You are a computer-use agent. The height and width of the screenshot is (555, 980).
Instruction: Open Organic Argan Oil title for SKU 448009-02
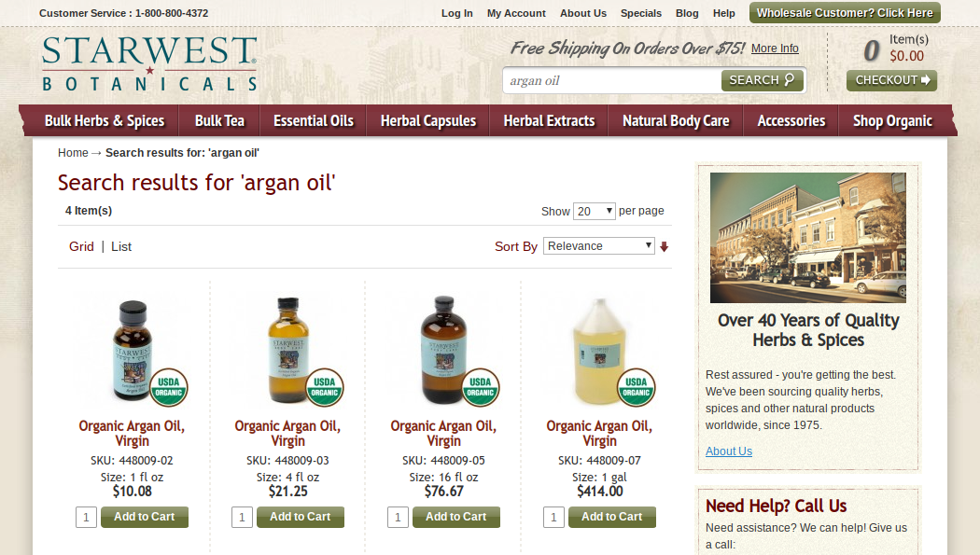[132, 433]
